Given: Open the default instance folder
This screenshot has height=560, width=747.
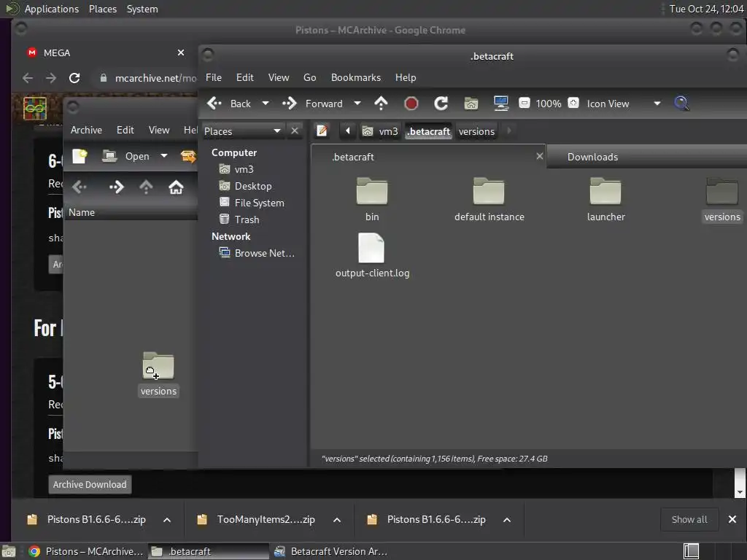Looking at the screenshot, I should point(489,199).
